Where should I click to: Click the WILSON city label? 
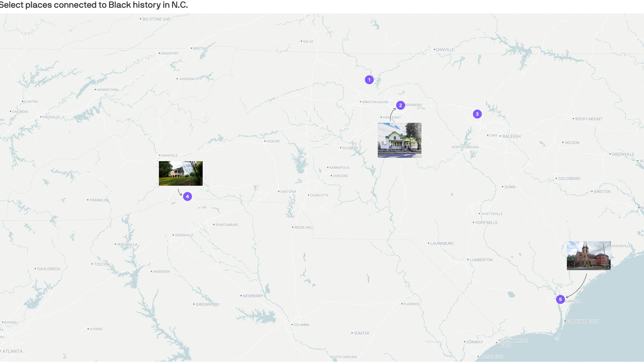pyautogui.click(x=572, y=143)
